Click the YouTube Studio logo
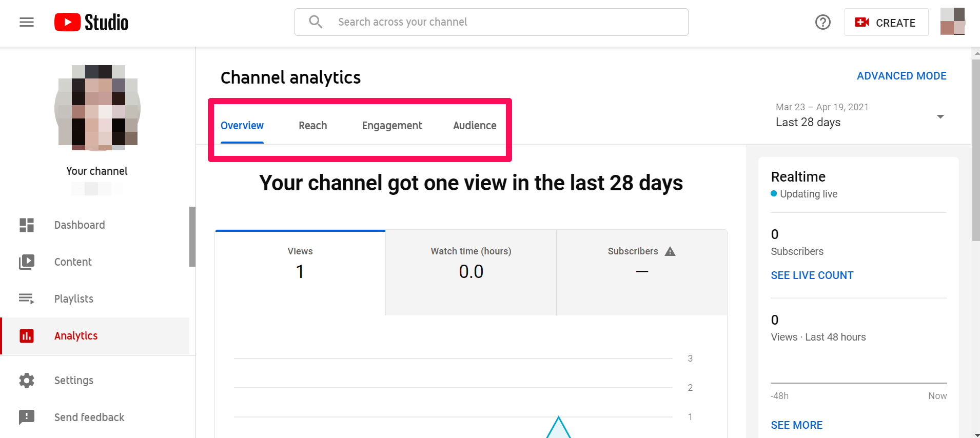Viewport: 980px width, 438px height. 91,22
